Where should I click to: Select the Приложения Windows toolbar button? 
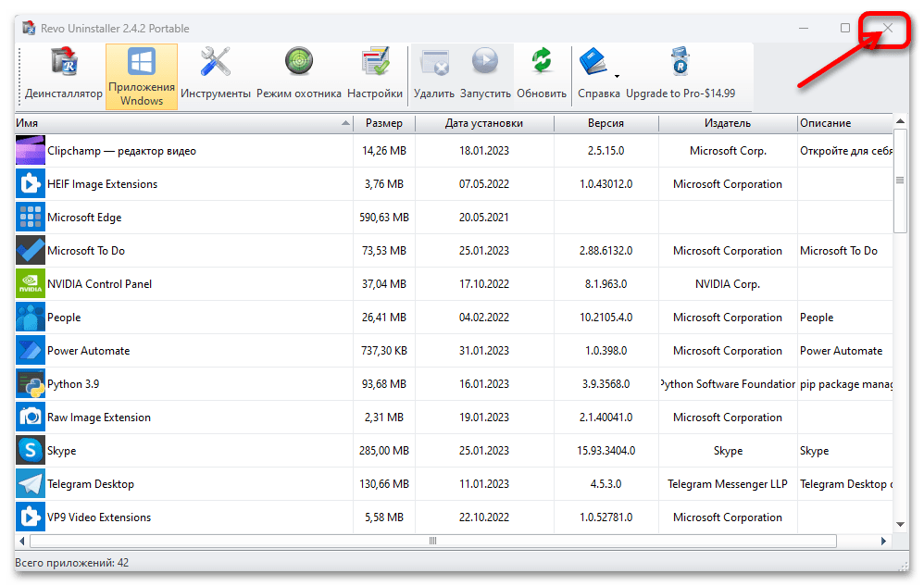tap(142, 77)
